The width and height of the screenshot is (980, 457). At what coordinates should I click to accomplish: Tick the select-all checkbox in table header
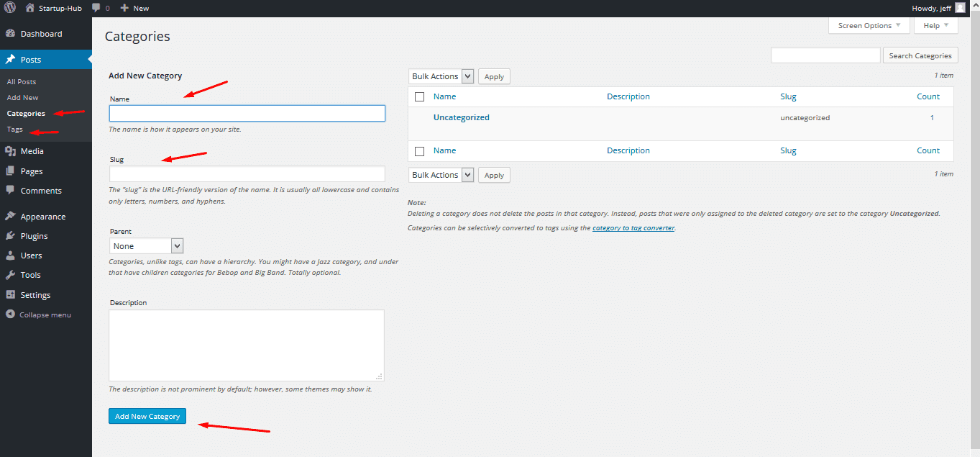(420, 97)
